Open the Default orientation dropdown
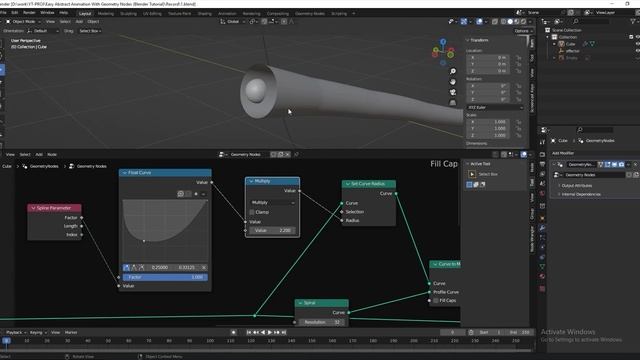The image size is (640, 360). tap(43, 31)
